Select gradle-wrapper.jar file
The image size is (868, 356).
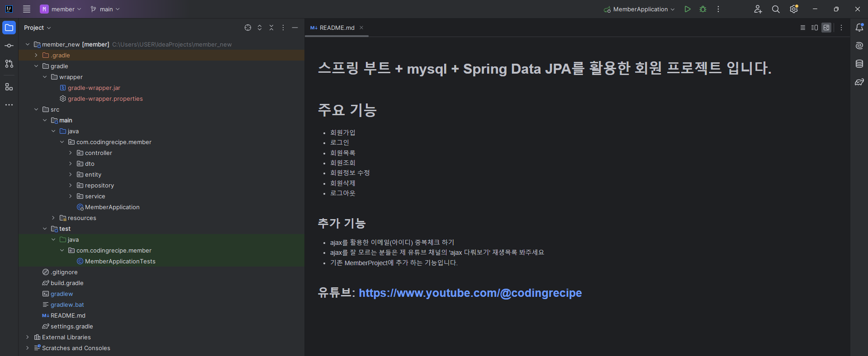pos(94,88)
